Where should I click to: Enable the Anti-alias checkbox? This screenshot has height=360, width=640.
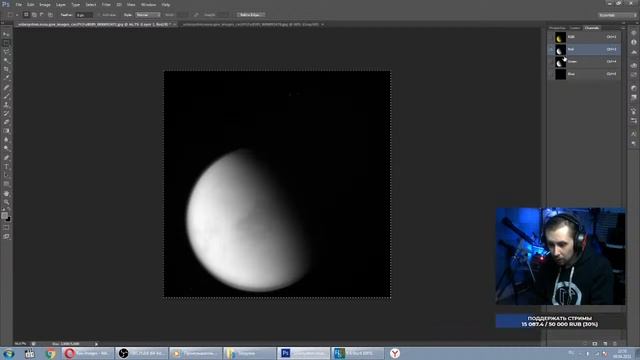(x=99, y=15)
